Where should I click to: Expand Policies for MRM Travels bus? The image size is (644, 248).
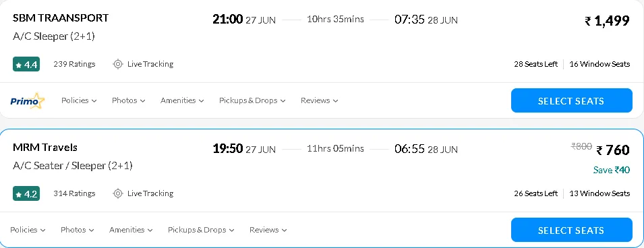(28, 230)
